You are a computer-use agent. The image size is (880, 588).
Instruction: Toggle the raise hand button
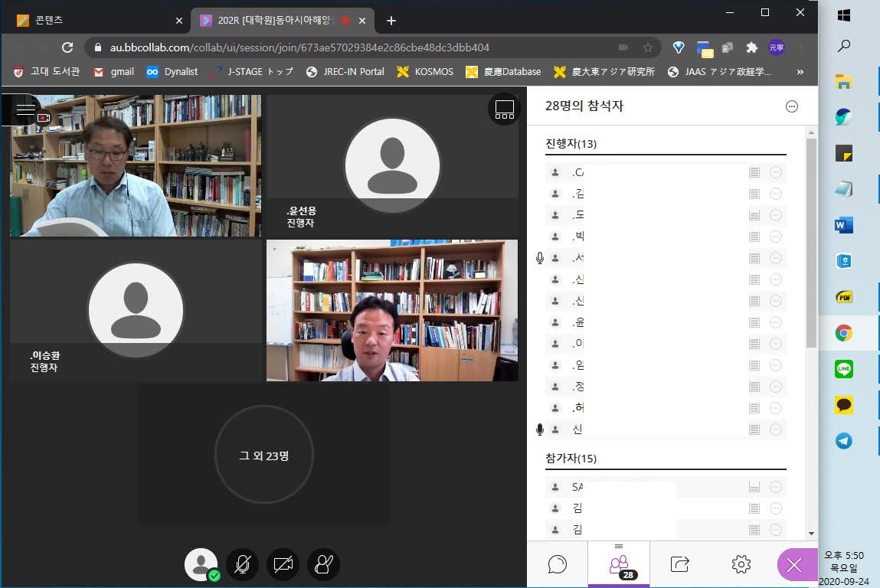pos(323,565)
